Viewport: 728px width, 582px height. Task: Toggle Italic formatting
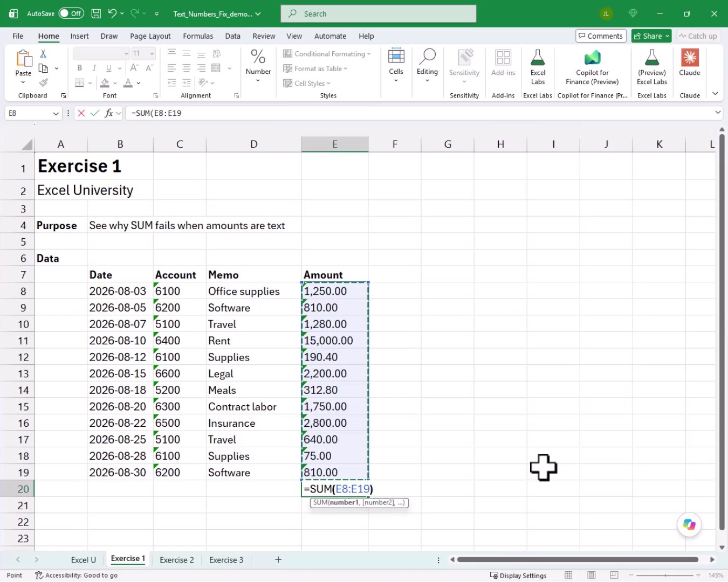coord(94,68)
